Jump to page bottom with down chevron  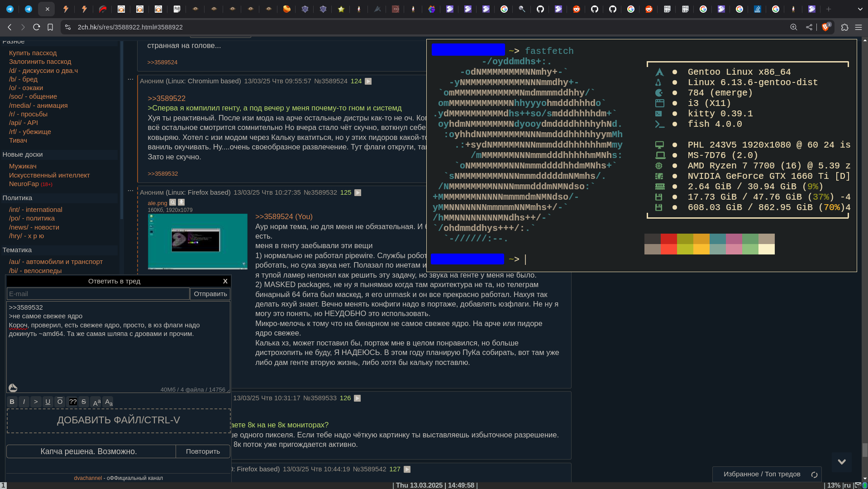pyautogui.click(x=842, y=462)
